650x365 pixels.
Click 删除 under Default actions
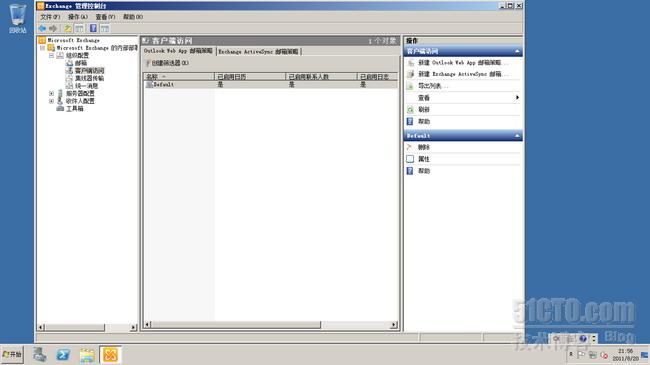[x=424, y=147]
